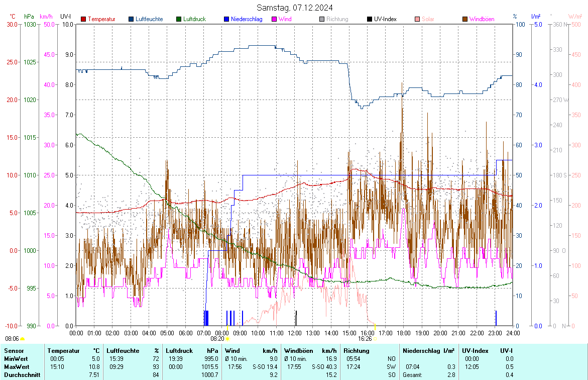Screen dimensions: 588x380
Task: Click the chart title Samstag, 07.12.2024
Action: (294, 8)
